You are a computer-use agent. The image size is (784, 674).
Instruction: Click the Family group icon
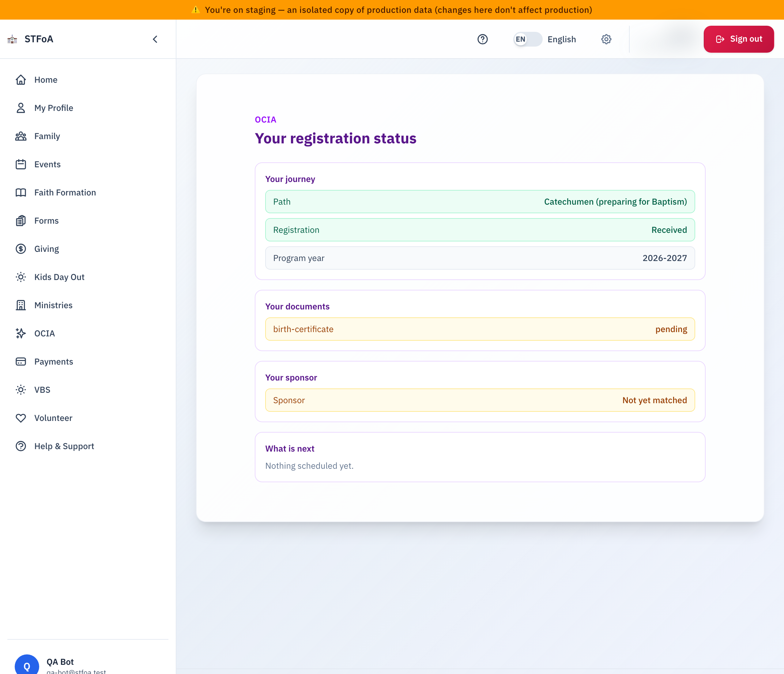[21, 136]
